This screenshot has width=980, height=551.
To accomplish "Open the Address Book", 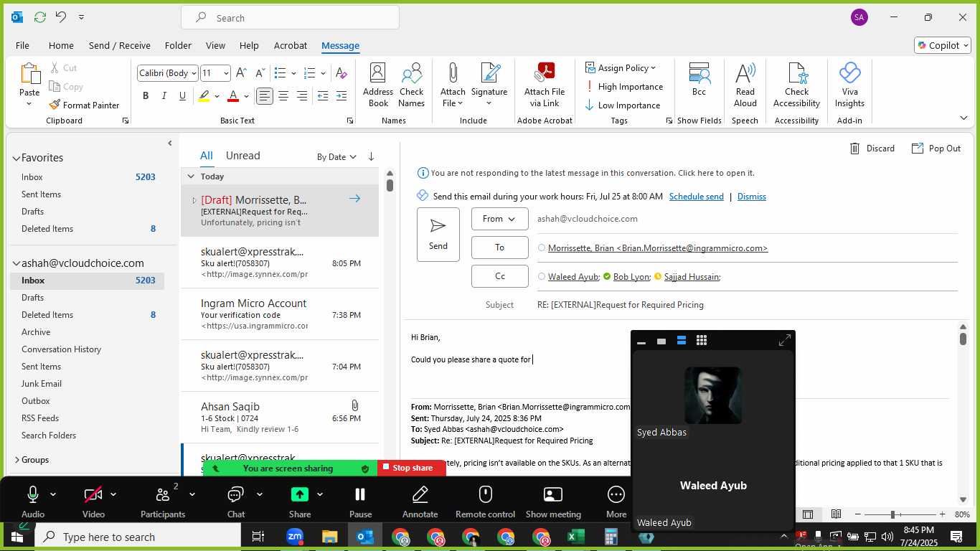I will tap(378, 85).
